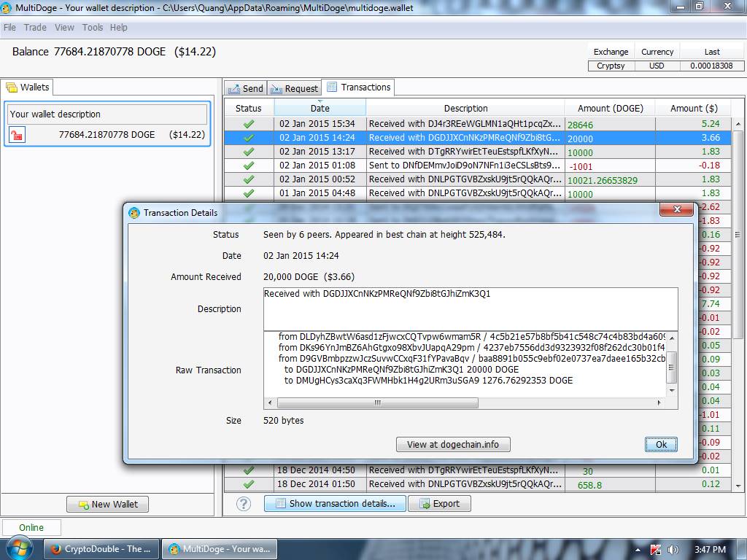The width and height of the screenshot is (747, 560).
Task: Click amount 28646 in first row
Action: (580, 125)
